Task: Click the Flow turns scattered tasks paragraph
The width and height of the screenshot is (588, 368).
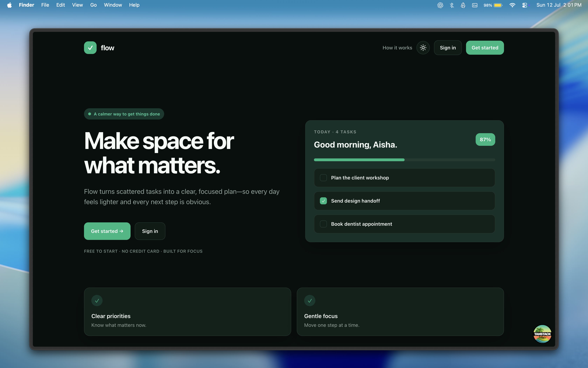Action: (182, 197)
